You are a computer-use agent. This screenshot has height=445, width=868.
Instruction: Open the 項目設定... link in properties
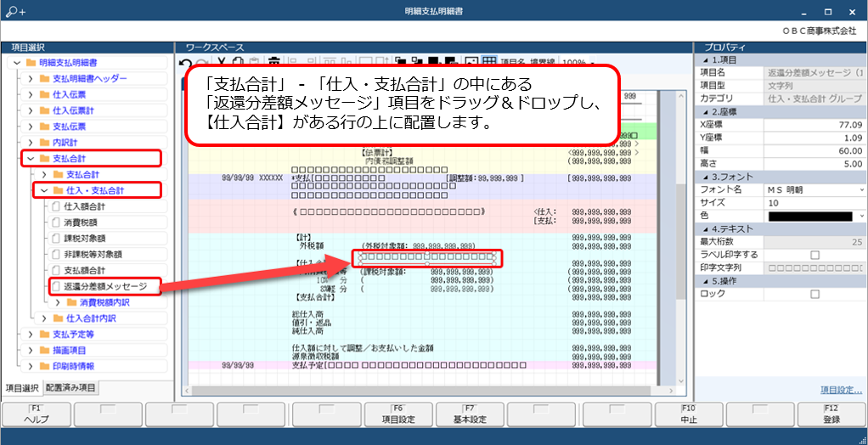(841, 390)
